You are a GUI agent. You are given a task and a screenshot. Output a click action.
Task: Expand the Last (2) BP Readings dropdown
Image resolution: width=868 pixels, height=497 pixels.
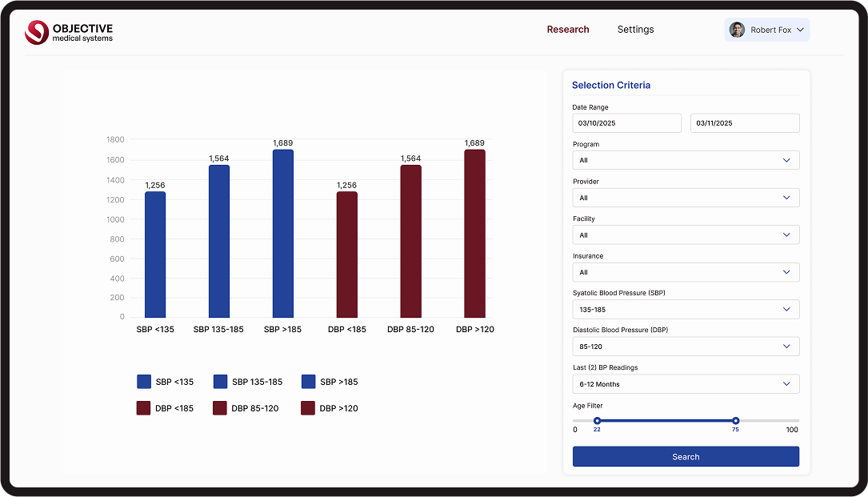pos(686,384)
